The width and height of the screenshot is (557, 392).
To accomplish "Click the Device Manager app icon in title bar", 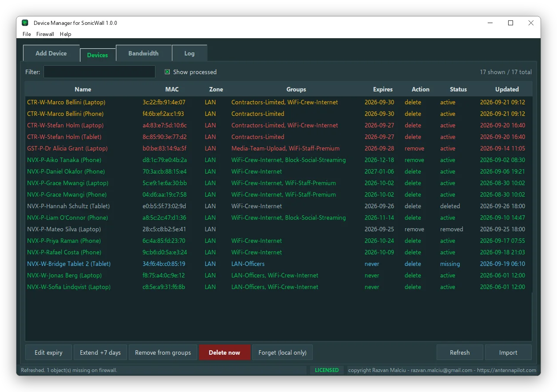I will (25, 23).
